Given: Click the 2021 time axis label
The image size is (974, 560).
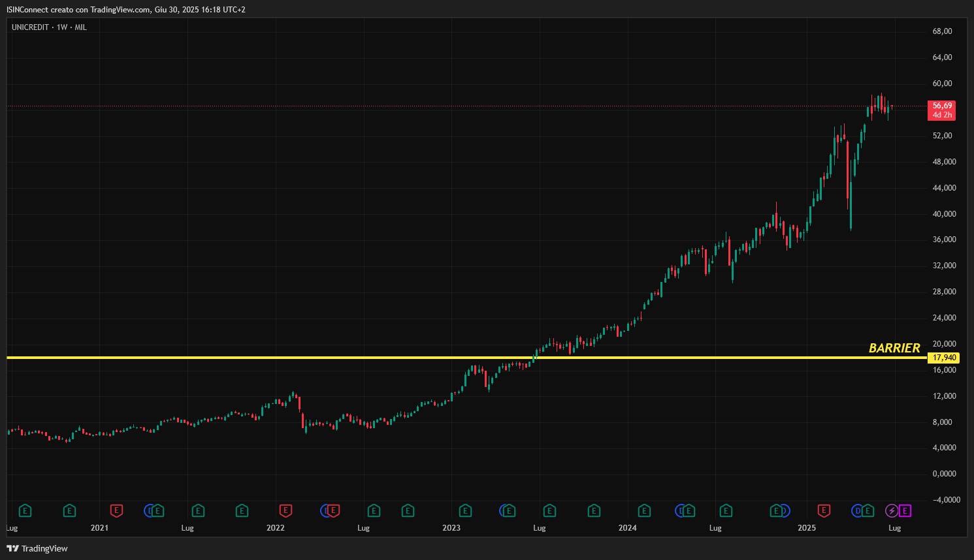Looking at the screenshot, I should tap(99, 528).
